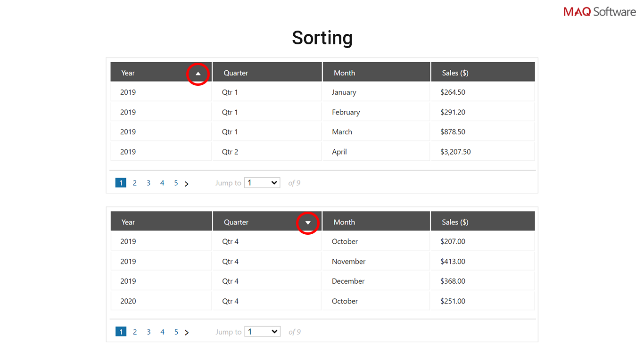Go to page 5 in top table

pyautogui.click(x=176, y=183)
